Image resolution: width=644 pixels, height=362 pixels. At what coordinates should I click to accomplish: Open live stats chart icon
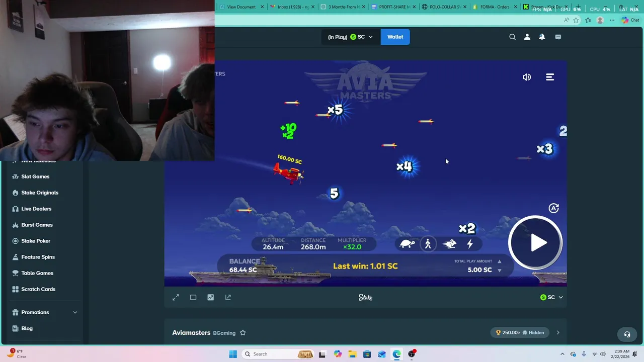click(210, 298)
